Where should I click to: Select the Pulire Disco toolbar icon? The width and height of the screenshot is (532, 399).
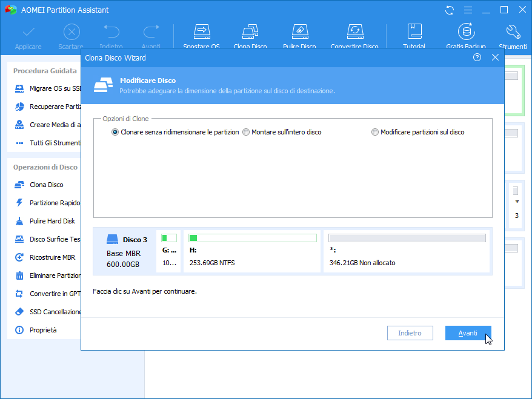point(299,33)
